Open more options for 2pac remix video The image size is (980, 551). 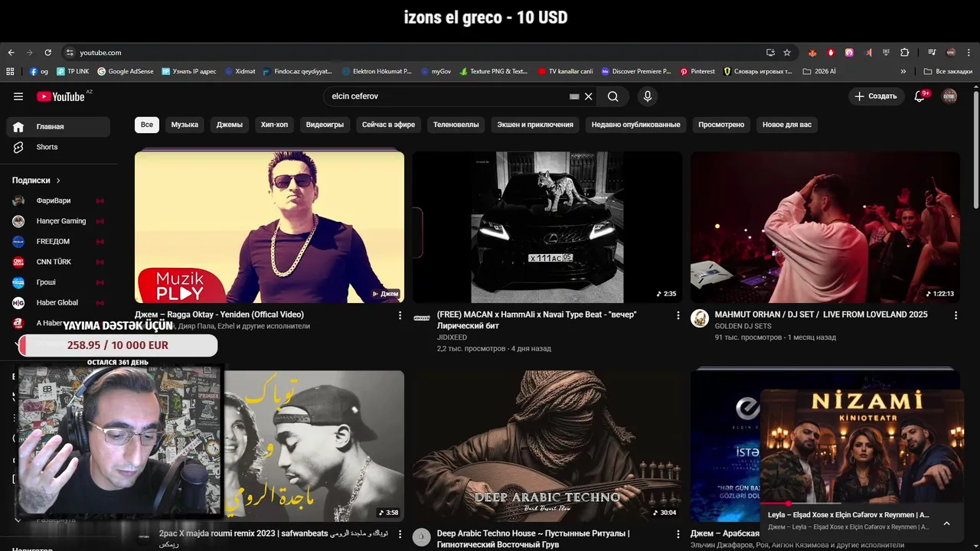tap(400, 534)
